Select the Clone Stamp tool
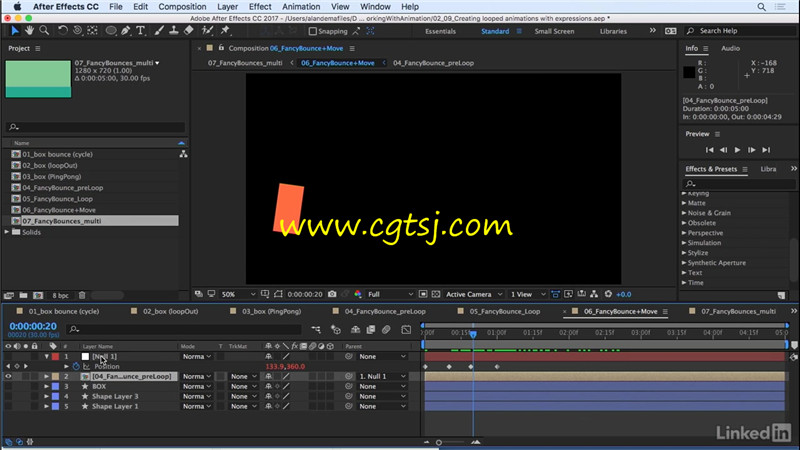The image size is (800, 450). (174, 31)
